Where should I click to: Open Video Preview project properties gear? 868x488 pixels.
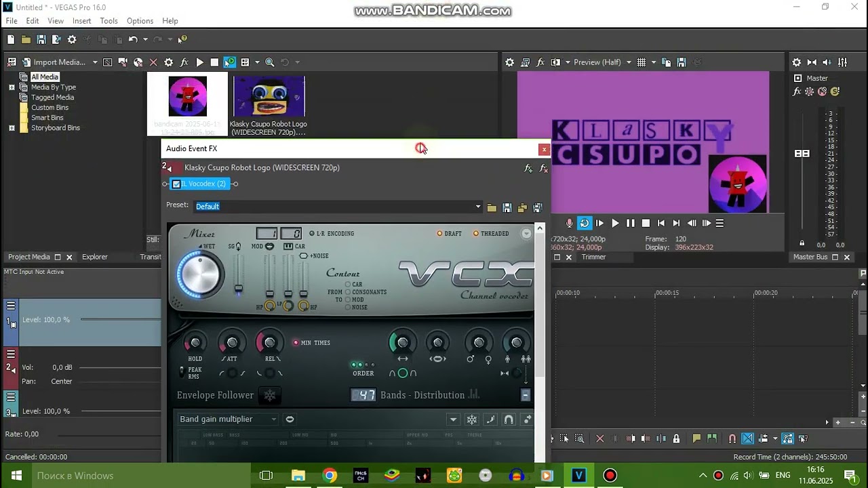509,62
